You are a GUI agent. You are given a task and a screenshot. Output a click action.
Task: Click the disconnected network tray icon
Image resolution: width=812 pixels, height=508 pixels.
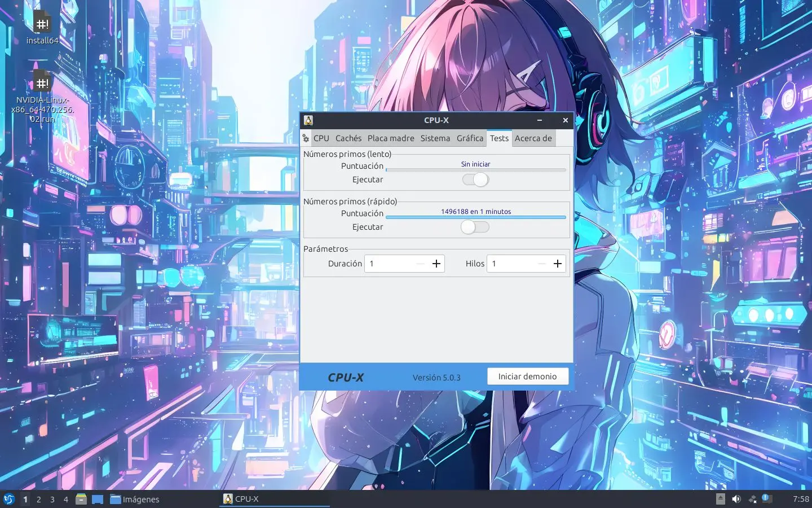752,499
